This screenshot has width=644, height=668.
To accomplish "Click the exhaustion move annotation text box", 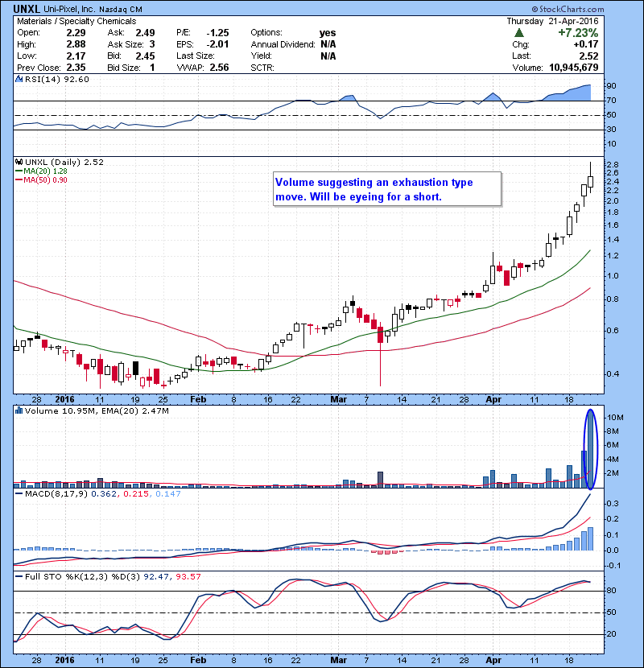I will pyautogui.click(x=387, y=189).
